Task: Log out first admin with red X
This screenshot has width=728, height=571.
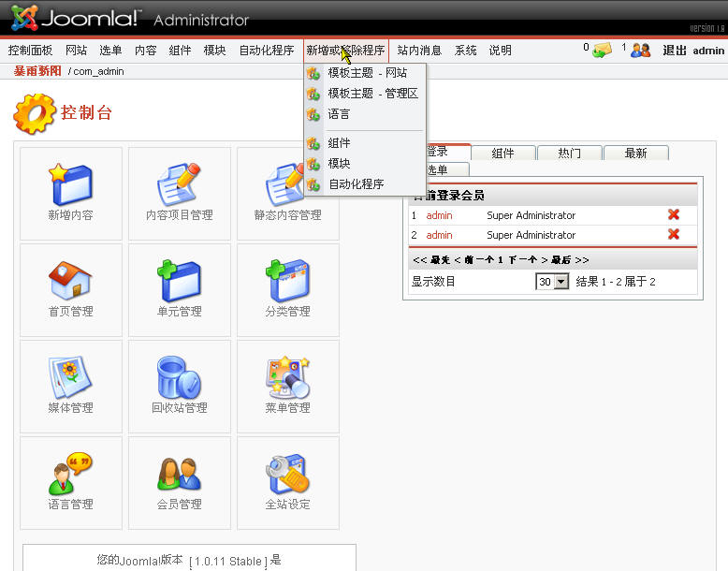Action: 673,214
